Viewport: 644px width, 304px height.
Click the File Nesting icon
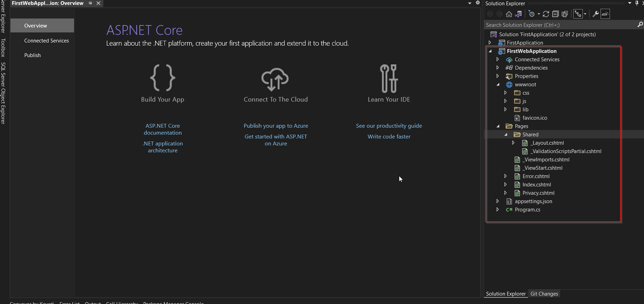pos(578,14)
